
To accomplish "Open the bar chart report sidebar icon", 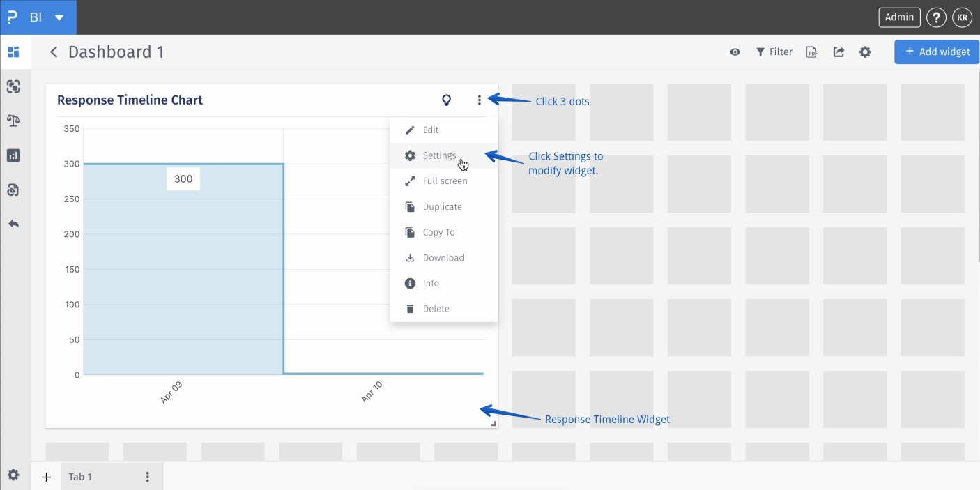I will [13, 155].
